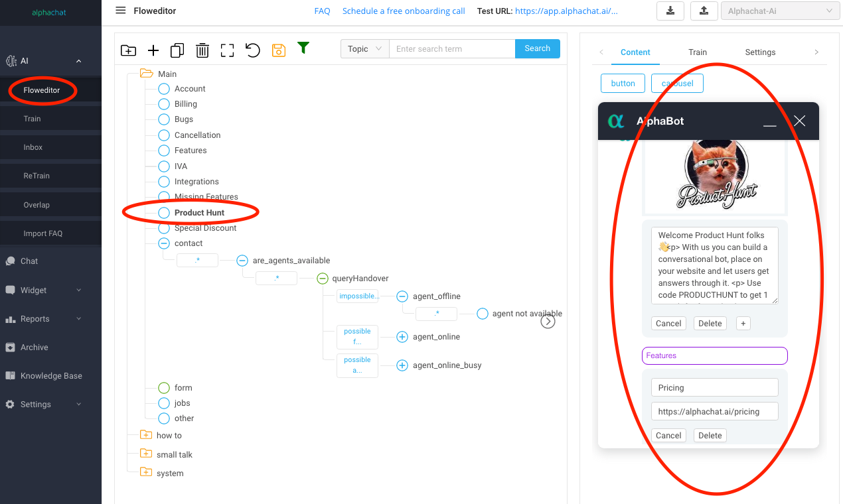Switch to the Settings tab
Image resolution: width=843 pixels, height=504 pixels.
pos(760,52)
